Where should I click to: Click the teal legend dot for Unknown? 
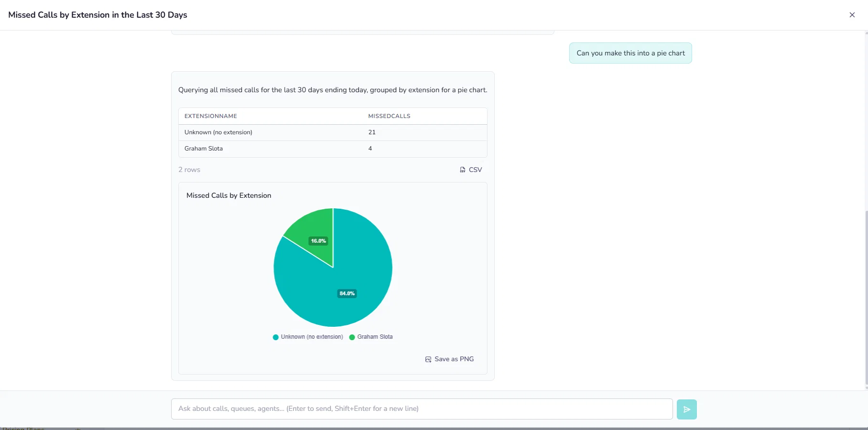click(276, 337)
